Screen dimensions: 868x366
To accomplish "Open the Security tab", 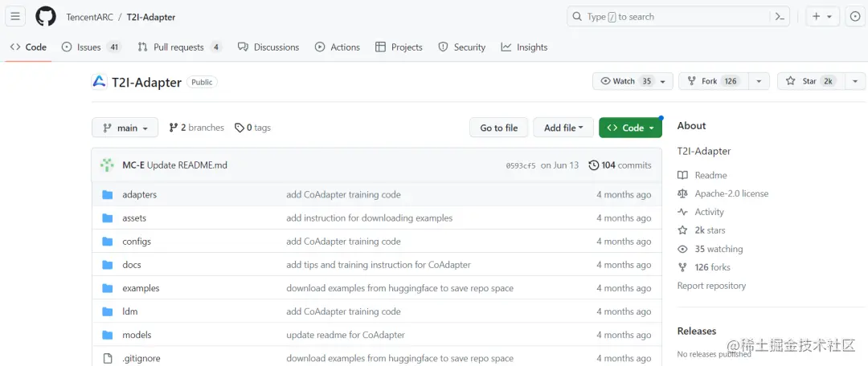I will 461,47.
